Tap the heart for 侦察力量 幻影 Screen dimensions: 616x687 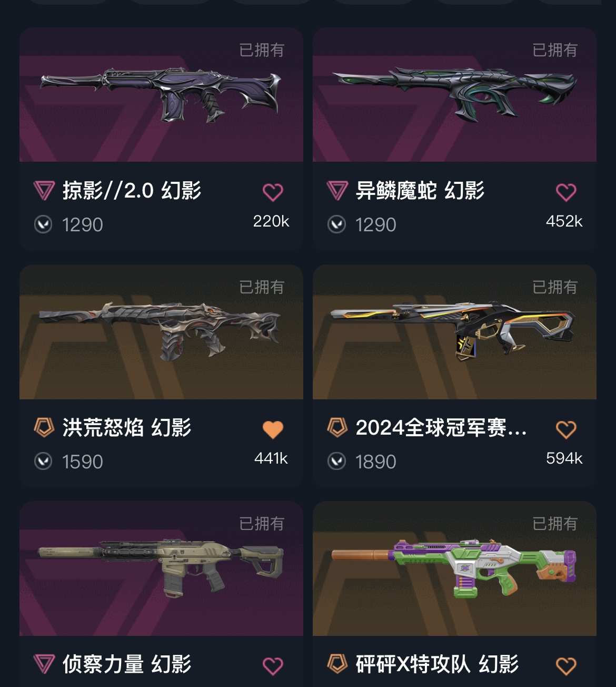click(x=273, y=666)
